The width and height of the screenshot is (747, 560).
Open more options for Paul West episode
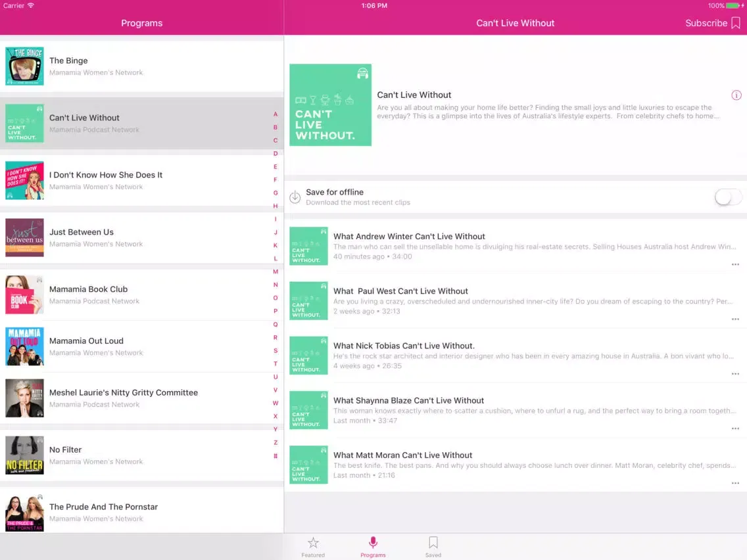click(x=735, y=319)
